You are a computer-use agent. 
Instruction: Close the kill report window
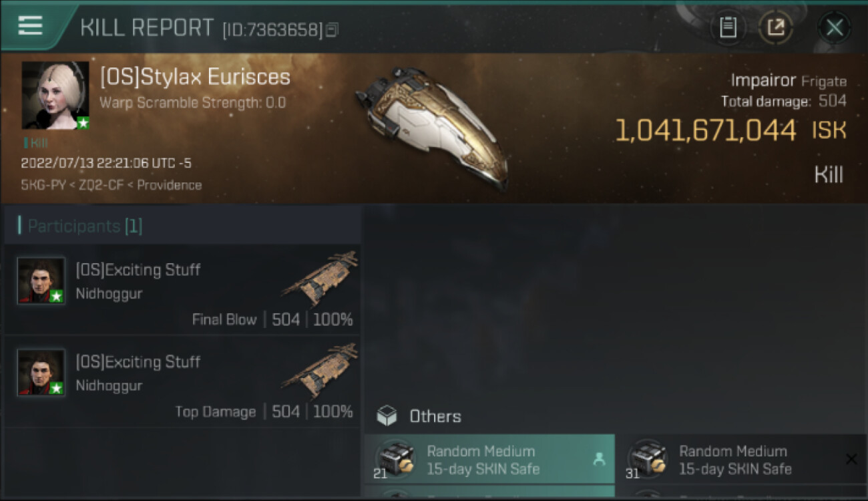tap(834, 27)
